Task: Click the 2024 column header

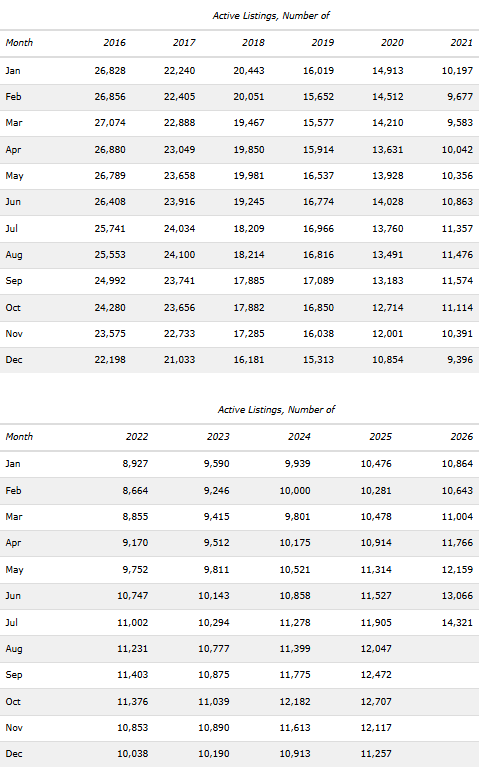Action: (299, 436)
